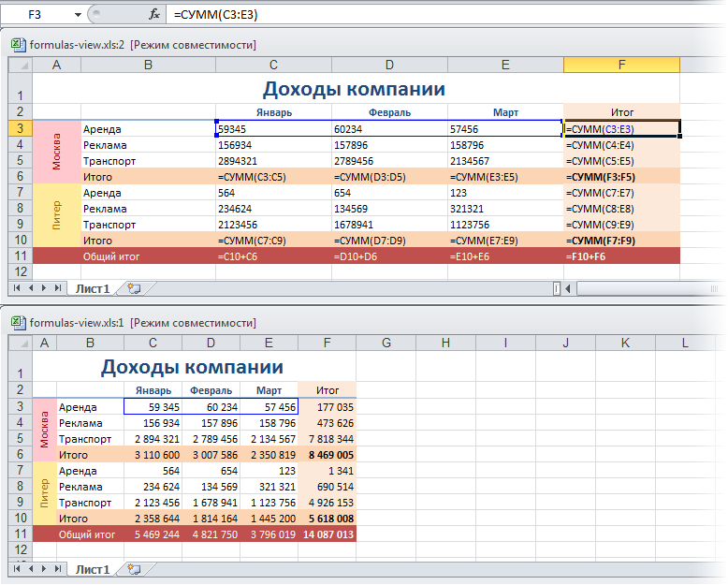Select column F header in top window

coord(621,65)
